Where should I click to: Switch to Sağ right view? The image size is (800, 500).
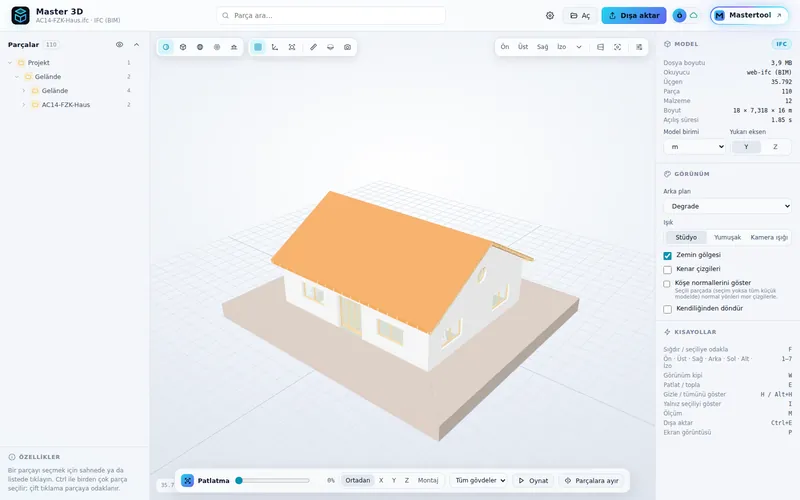coord(542,47)
